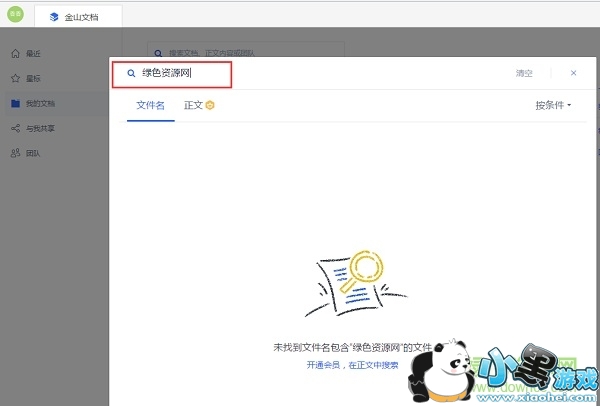600x406 pixels.
Task: Click the star icon in sidebar
Action: click(15, 78)
